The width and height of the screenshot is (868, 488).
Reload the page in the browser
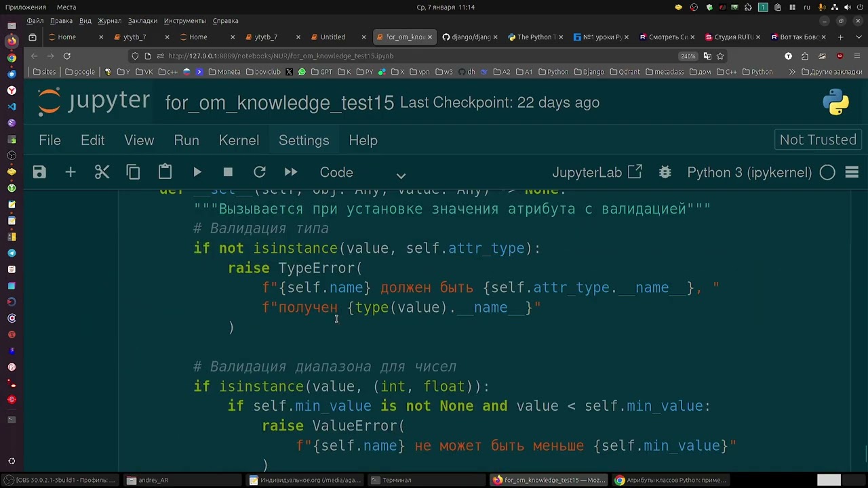coord(67,56)
